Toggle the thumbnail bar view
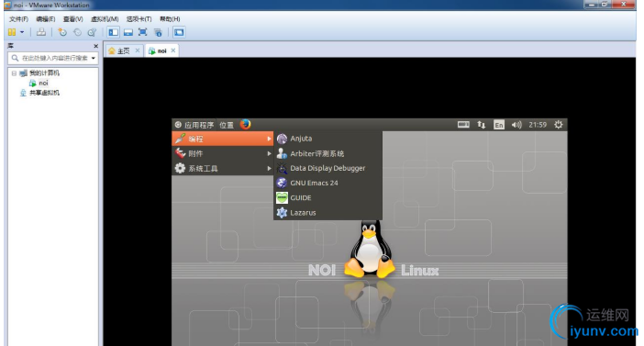This screenshot has height=346, width=644. 128,32
